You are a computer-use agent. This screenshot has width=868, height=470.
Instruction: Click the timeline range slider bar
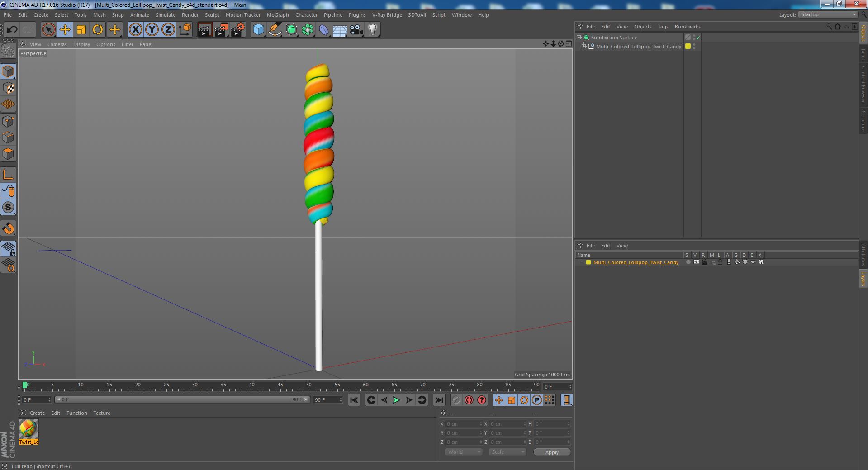click(x=182, y=399)
